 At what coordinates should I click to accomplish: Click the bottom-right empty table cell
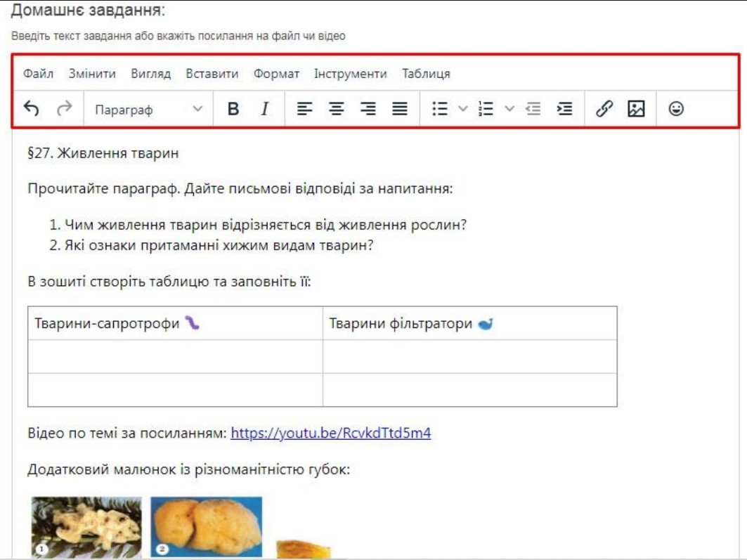pos(469,390)
